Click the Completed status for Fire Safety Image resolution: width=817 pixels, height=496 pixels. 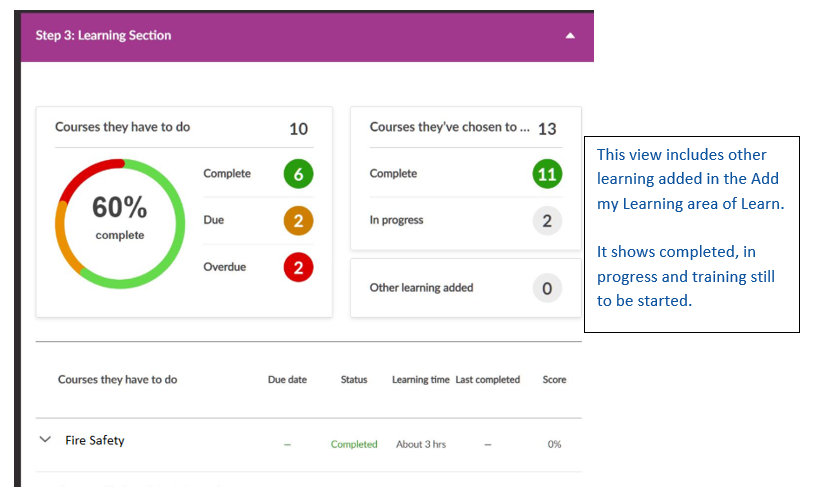tap(354, 445)
